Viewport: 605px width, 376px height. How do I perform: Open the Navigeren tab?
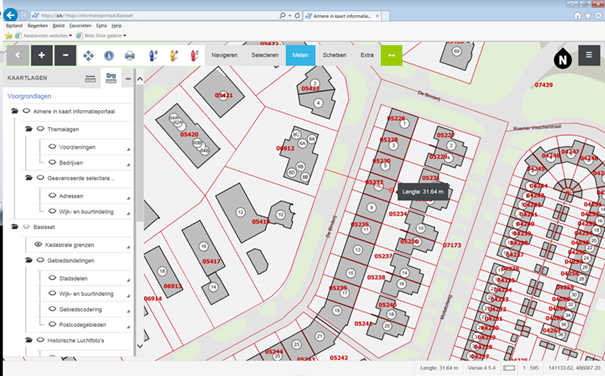pyautogui.click(x=224, y=55)
